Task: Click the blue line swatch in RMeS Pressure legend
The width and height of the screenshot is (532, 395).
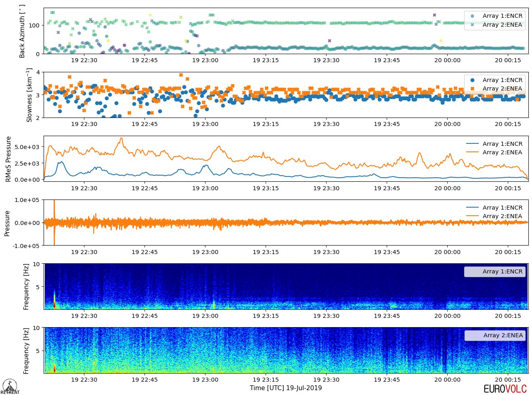Action: [472, 144]
